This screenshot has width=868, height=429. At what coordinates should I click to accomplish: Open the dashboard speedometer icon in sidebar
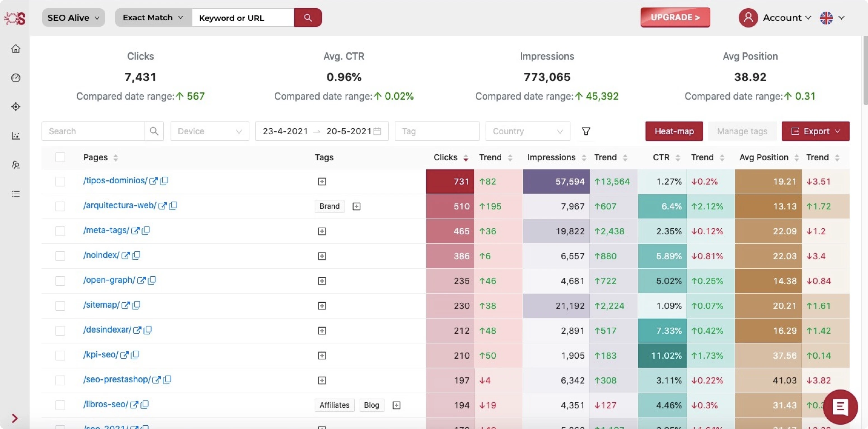coord(15,78)
